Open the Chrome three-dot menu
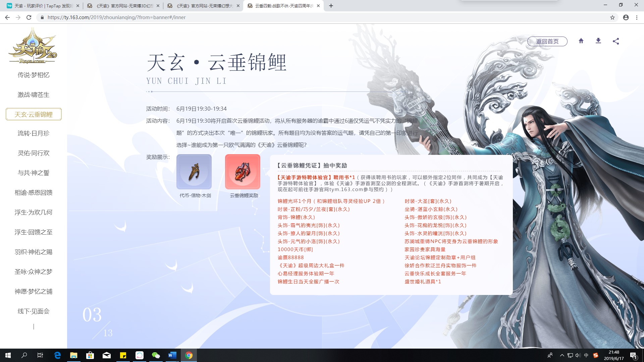This screenshot has height=362, width=644. 637,17
